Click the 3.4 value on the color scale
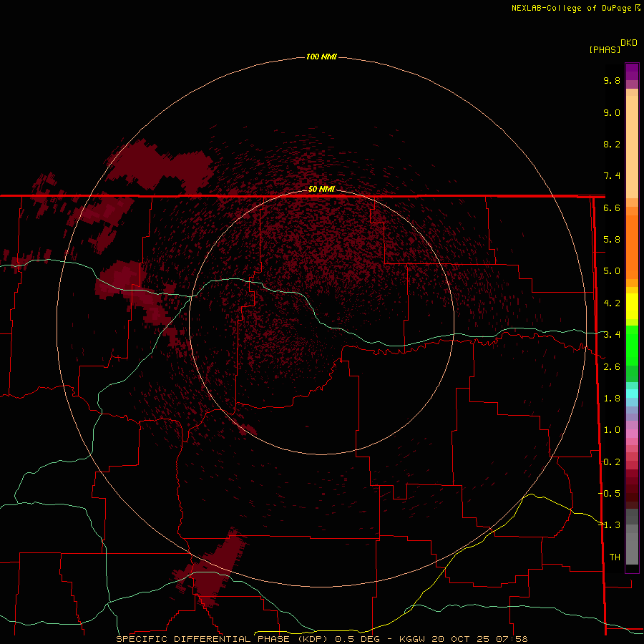This screenshot has height=644, width=644. pos(612,335)
